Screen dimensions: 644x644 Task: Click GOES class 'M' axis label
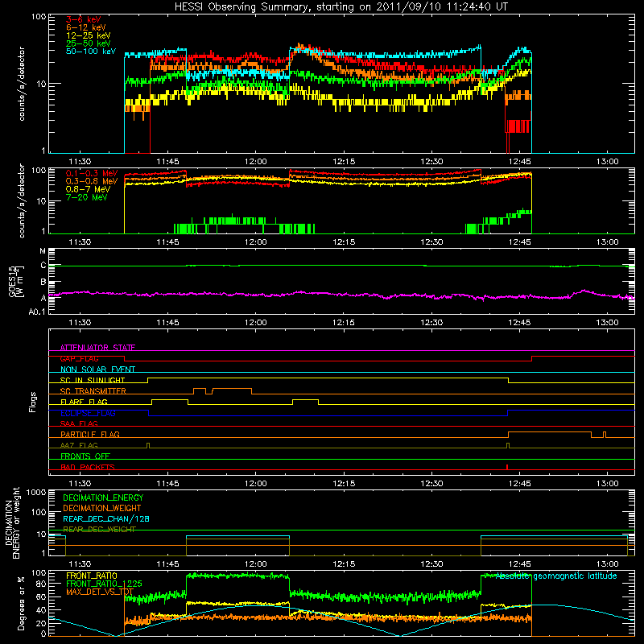tap(43, 251)
